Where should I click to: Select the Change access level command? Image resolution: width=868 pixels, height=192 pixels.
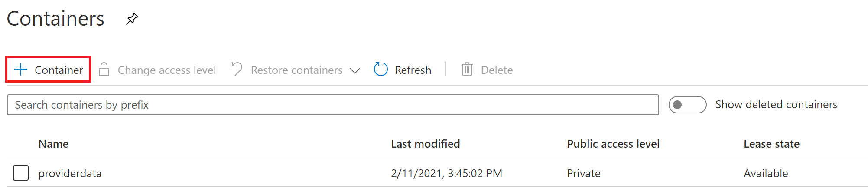tap(167, 70)
